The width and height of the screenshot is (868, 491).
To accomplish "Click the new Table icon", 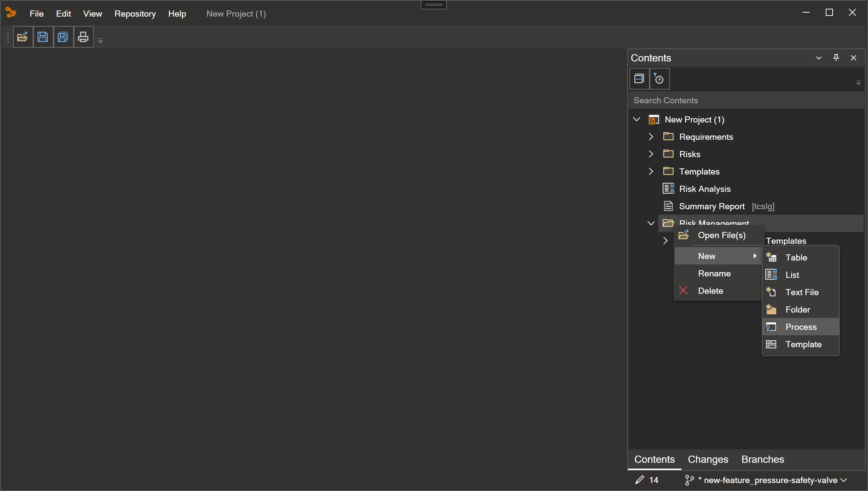I will point(771,257).
